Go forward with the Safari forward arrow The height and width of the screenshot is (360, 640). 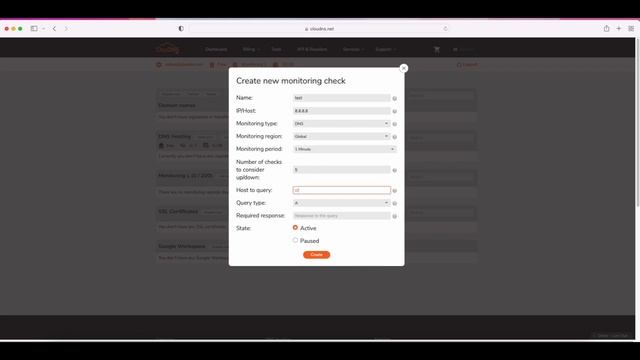66,29
